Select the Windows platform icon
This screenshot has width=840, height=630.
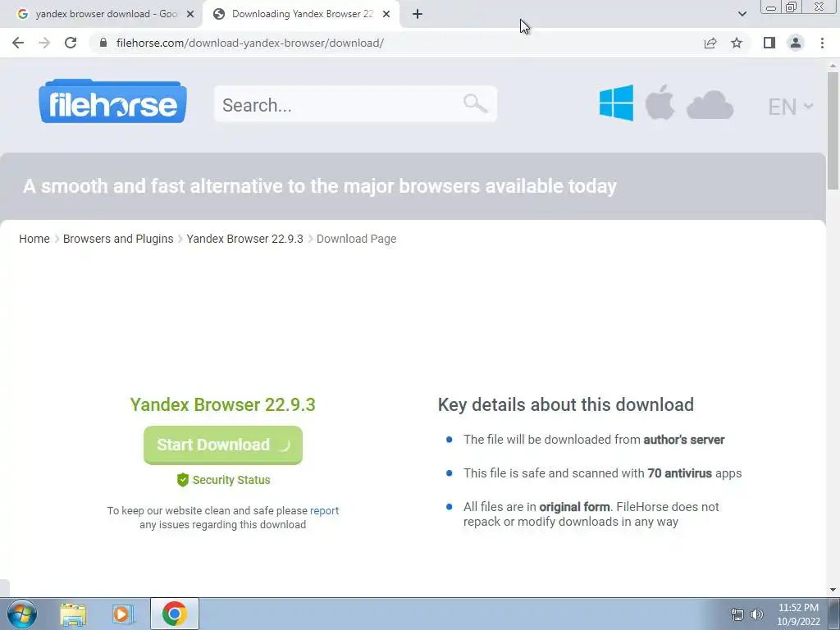click(x=616, y=103)
